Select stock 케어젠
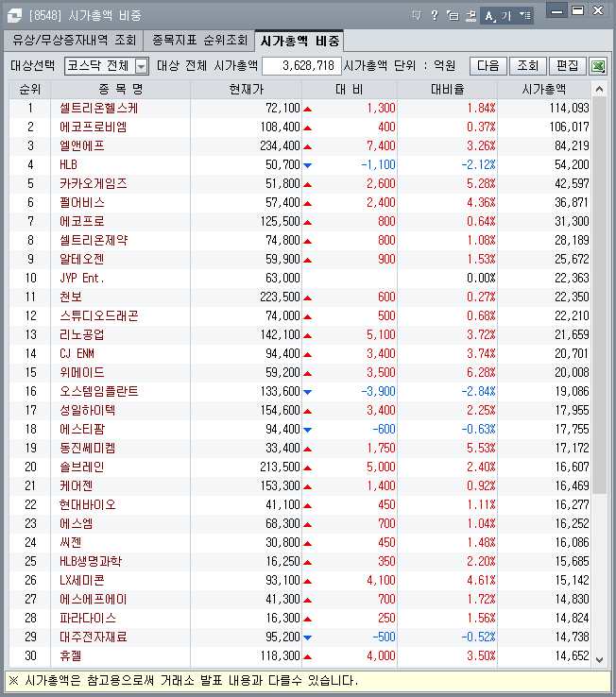The width and height of the screenshot is (616, 697). click(76, 485)
